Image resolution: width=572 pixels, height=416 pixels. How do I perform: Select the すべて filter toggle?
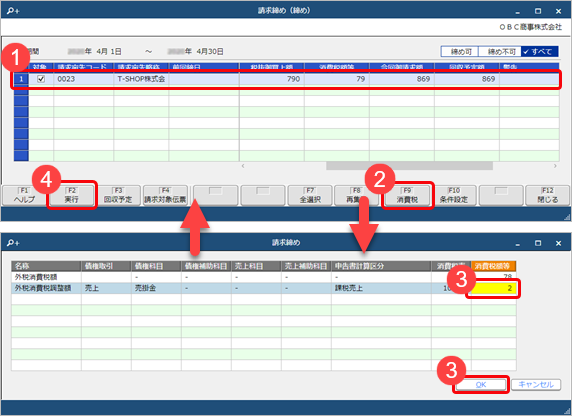coord(539,52)
